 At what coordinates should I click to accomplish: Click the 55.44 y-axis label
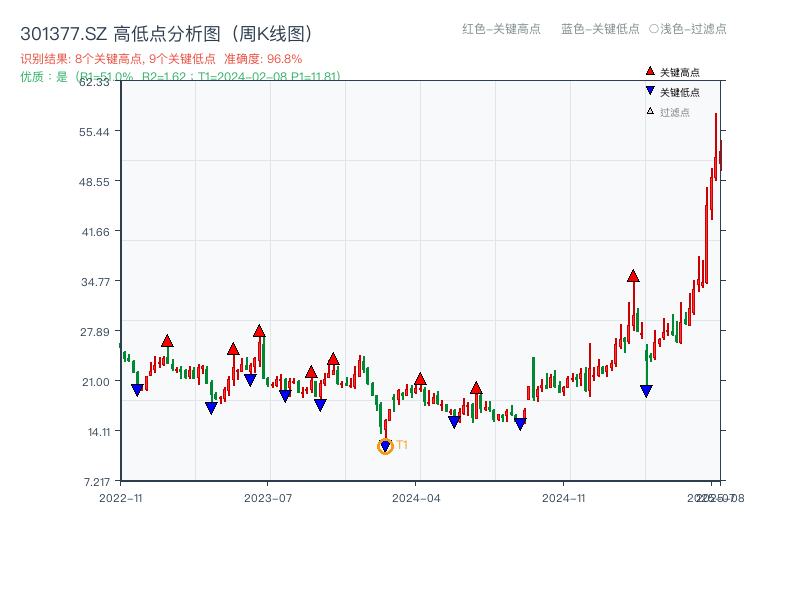[x=94, y=132]
